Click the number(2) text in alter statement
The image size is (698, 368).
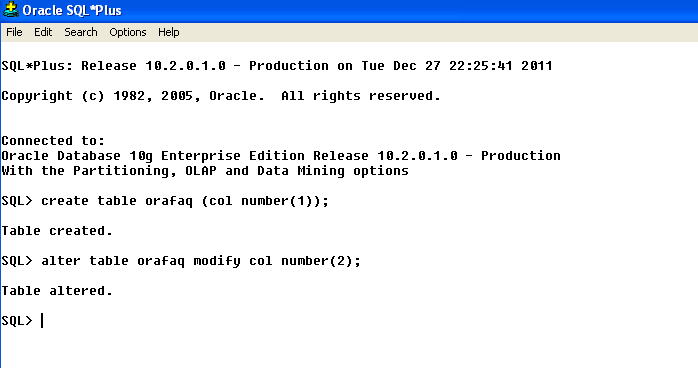pos(317,261)
